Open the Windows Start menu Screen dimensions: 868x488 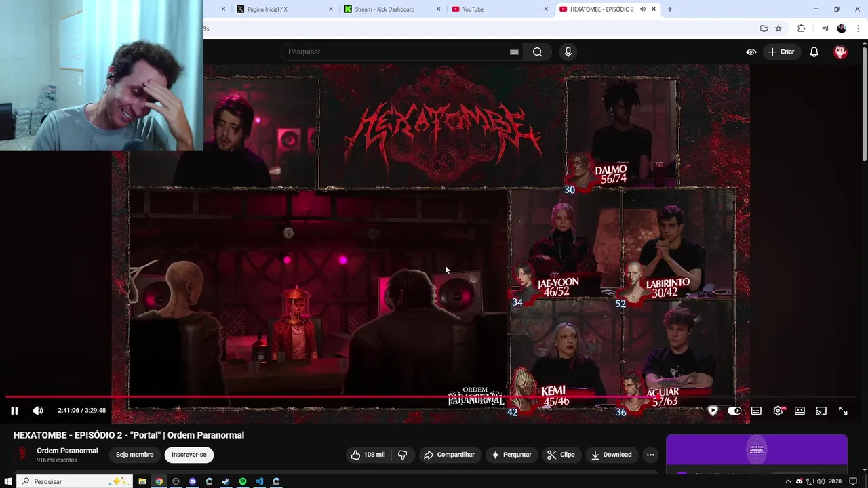pos(7,481)
